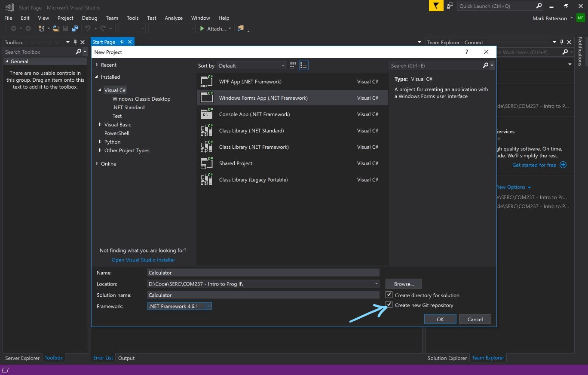This screenshot has width=588, height=375.
Task: Open the Analyze menu
Action: [x=174, y=18]
